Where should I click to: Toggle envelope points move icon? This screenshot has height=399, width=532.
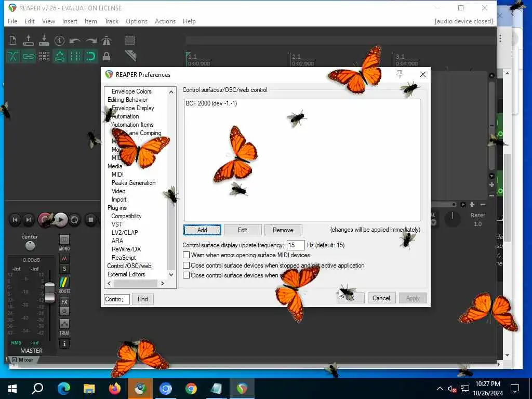pyautogui.click(x=60, y=56)
